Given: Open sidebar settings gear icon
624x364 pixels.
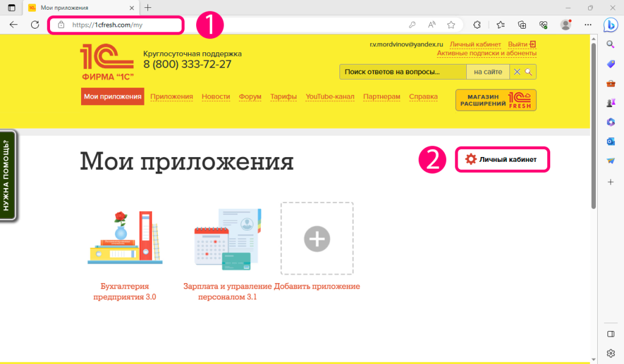Looking at the screenshot, I should click(x=611, y=353).
